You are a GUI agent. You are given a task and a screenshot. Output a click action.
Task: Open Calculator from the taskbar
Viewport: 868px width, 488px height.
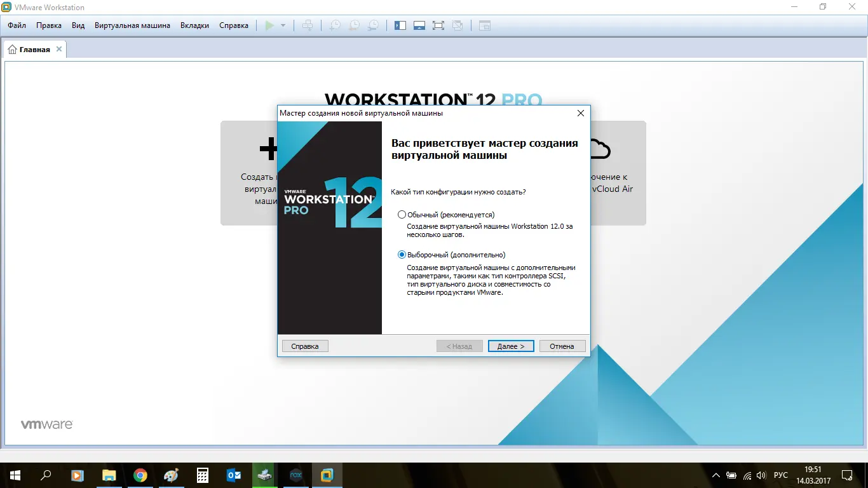click(203, 475)
